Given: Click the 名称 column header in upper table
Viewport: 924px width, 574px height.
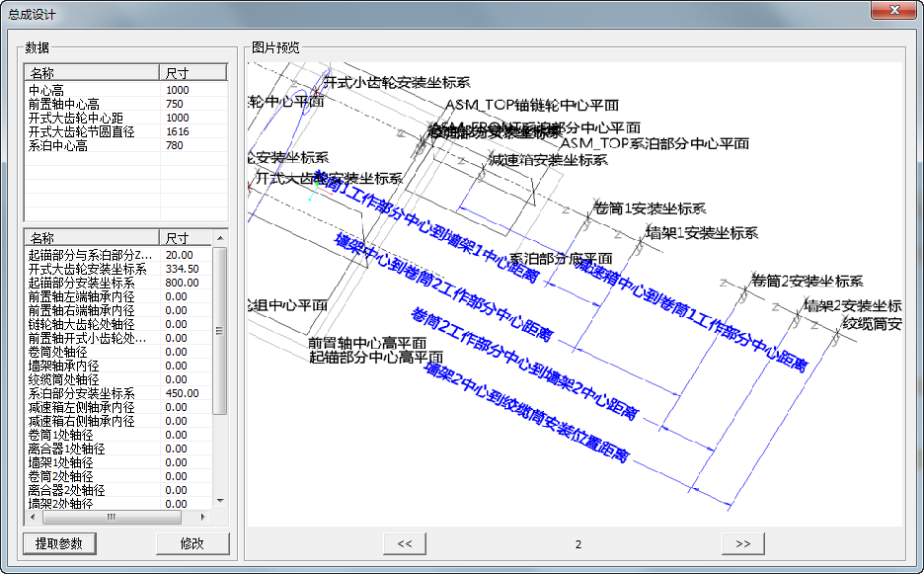Looking at the screenshot, I should pos(92,72).
